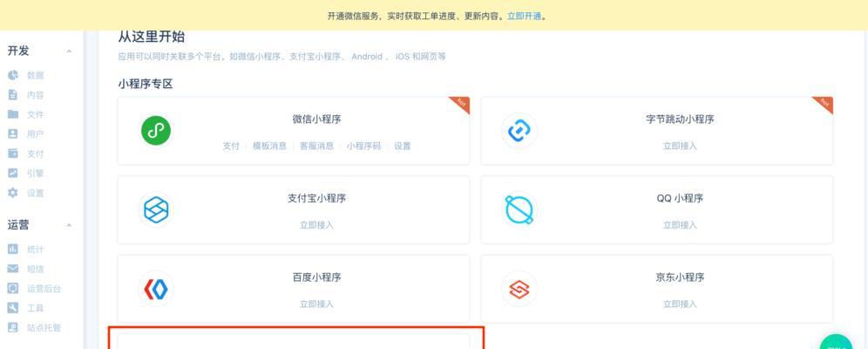
Task: Click the 开发 group label in sidebar
Action: (x=18, y=51)
